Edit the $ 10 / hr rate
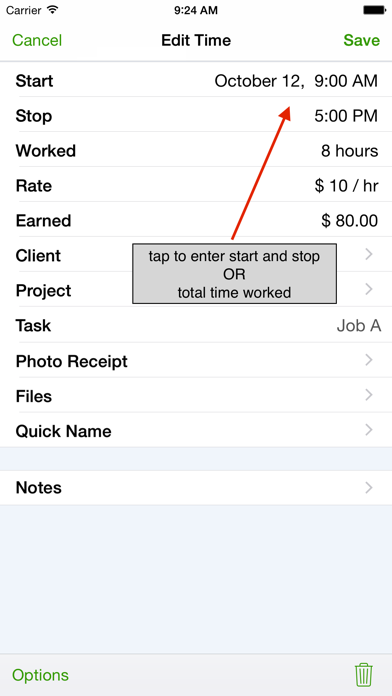 (x=346, y=186)
